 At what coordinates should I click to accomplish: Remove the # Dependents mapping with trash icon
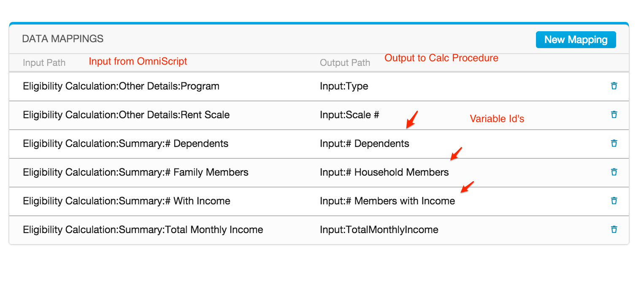[614, 144]
